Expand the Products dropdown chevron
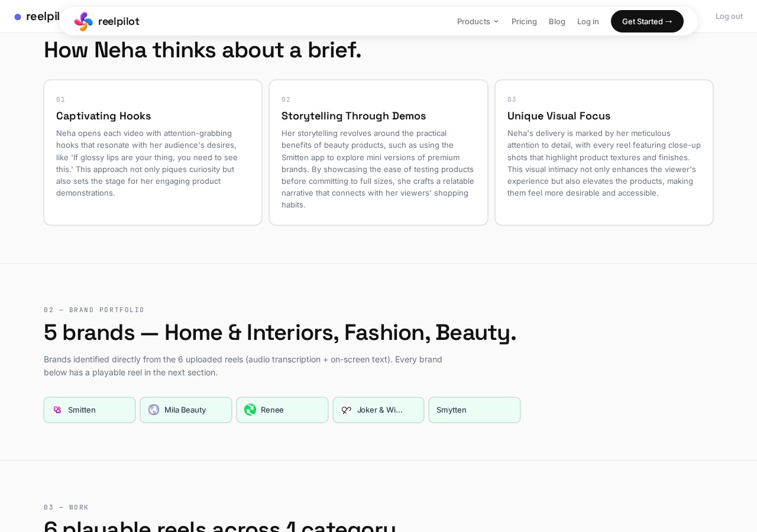 click(x=496, y=21)
